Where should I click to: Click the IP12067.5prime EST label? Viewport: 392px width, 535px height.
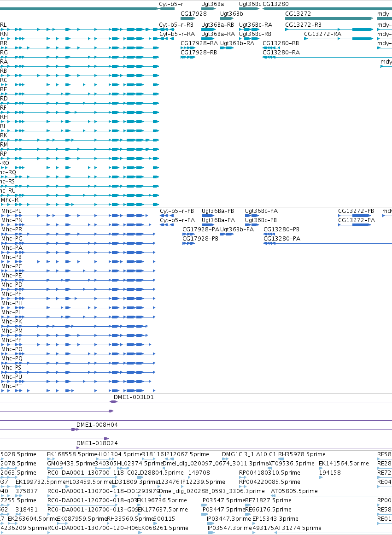187,454
